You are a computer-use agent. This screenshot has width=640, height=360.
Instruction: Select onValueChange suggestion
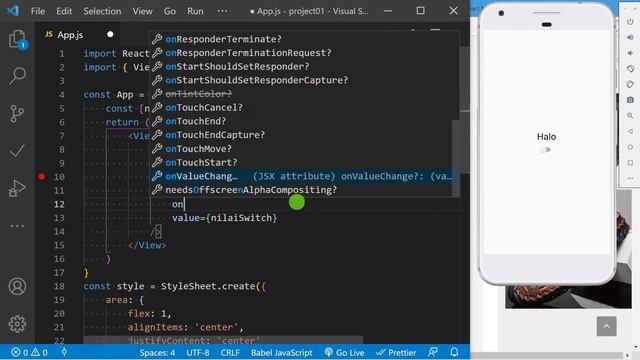(301, 176)
